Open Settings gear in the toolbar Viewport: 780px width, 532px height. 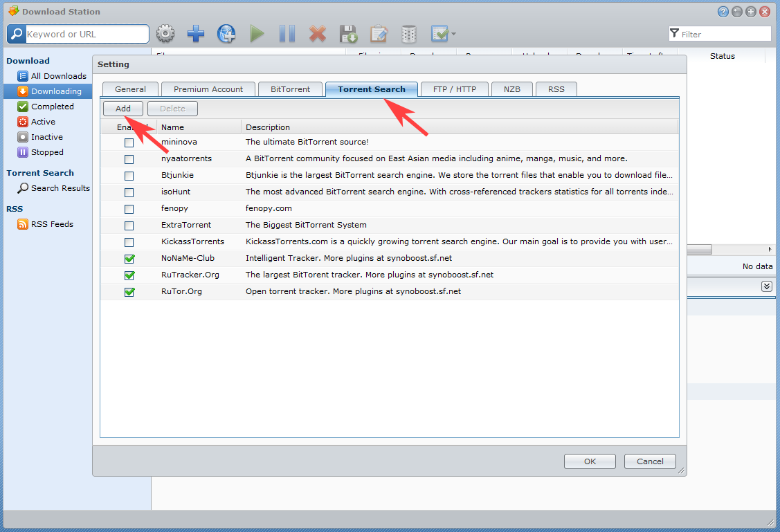pyautogui.click(x=165, y=34)
